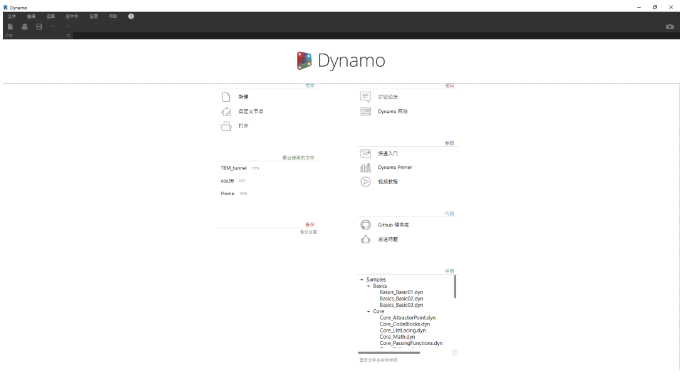Open sample Core_ListLacing.dyn
This screenshot has height=377, width=683.
[x=402, y=330]
